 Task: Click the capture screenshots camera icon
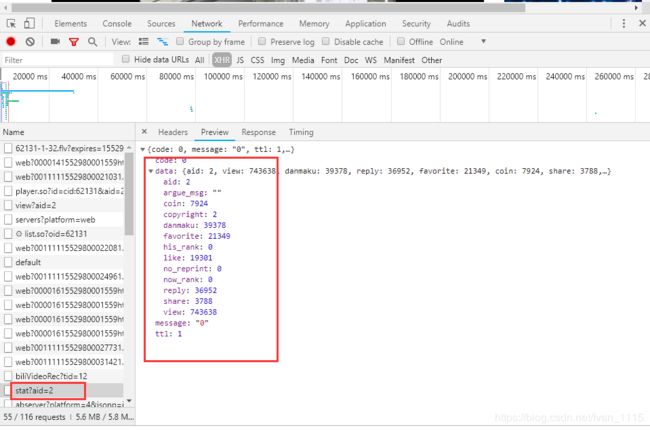55,41
